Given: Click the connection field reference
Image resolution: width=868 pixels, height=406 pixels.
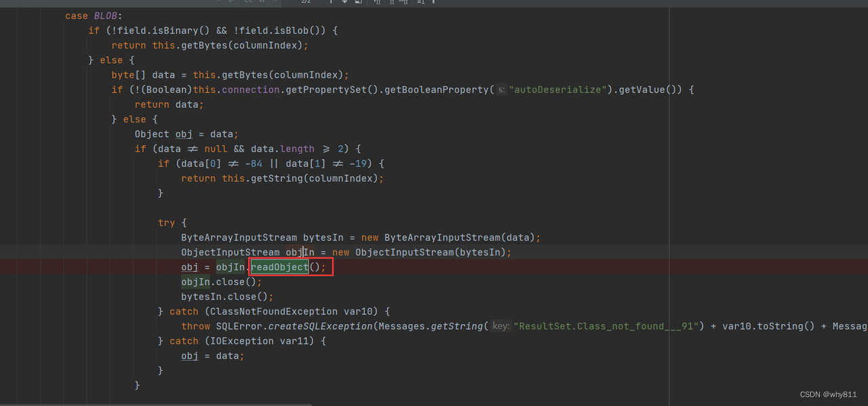Looking at the screenshot, I should (250, 90).
